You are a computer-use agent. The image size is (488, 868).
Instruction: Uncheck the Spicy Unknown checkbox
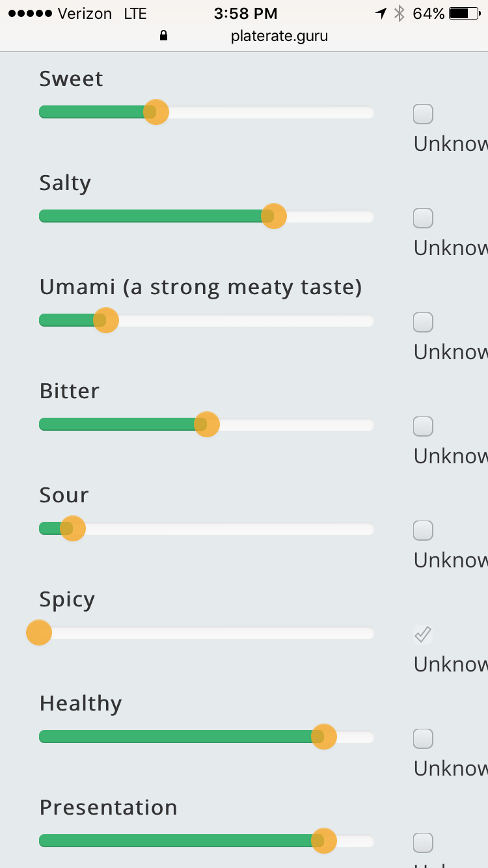coord(423,634)
